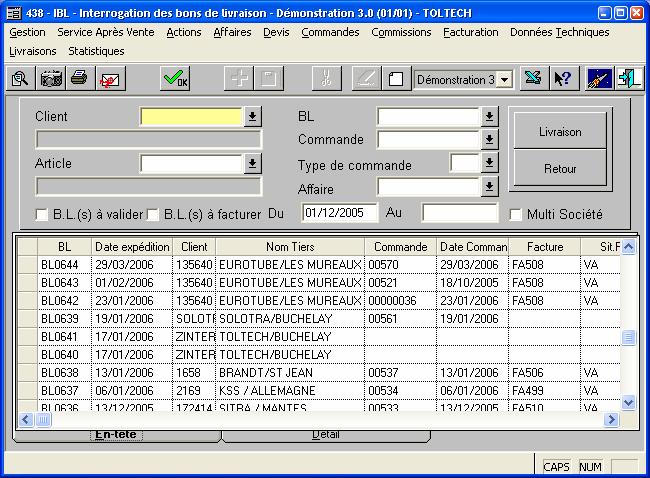
Task: Click the send mail envelope icon
Action: tap(110, 78)
